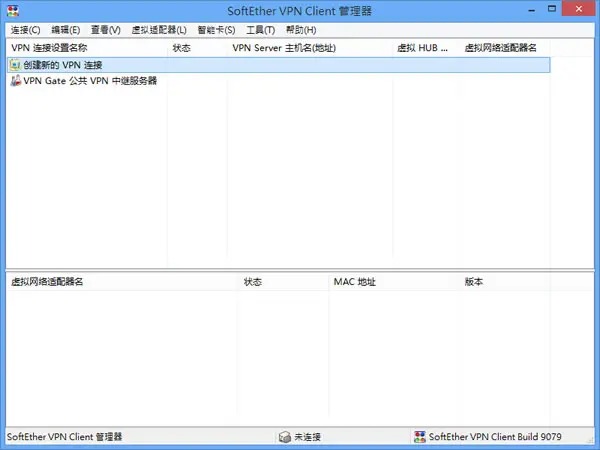
Task: Click the VPN Gate relay server flask icon
Action: (x=15, y=81)
